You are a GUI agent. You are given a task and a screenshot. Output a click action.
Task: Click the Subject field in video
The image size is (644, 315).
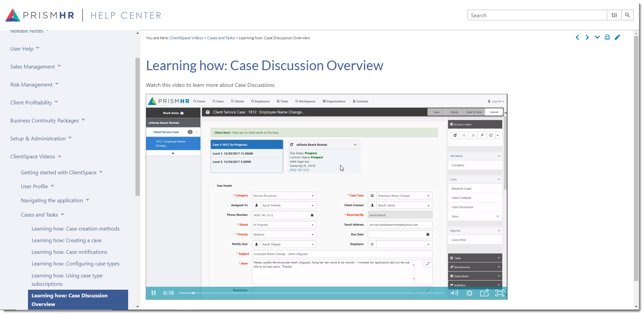click(x=342, y=254)
